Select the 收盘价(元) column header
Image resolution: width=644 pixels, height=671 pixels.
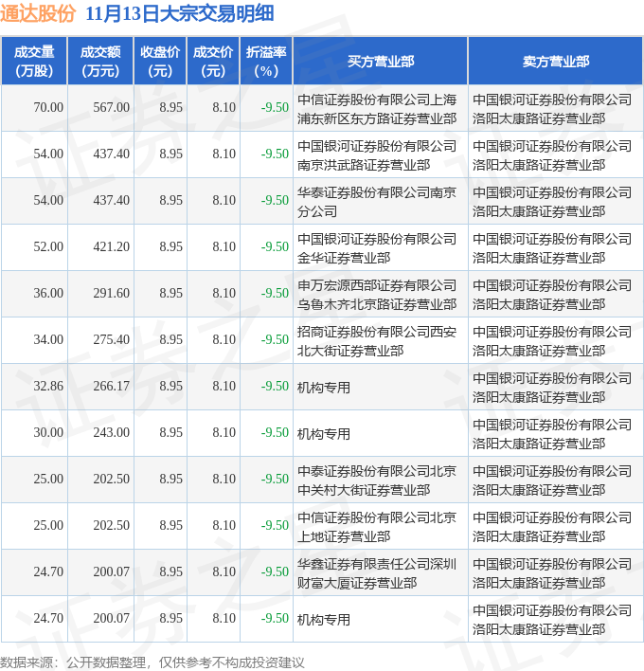pos(160,62)
